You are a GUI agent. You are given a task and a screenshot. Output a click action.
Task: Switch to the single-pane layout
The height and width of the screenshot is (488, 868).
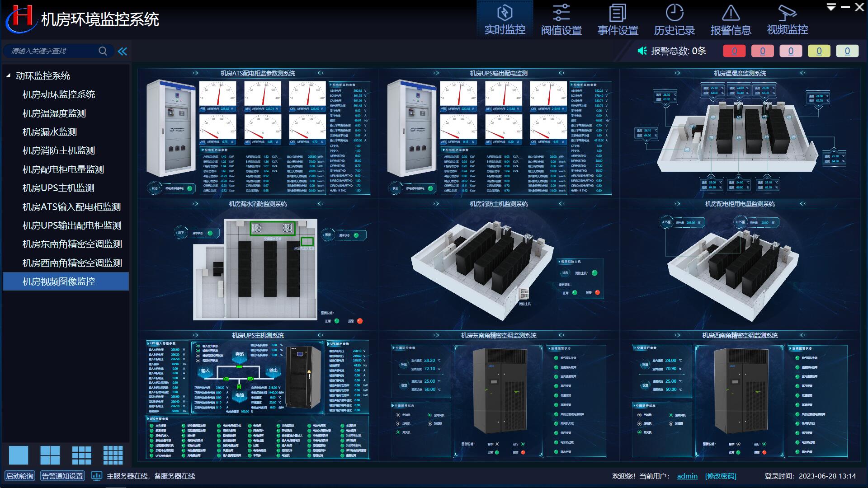[x=19, y=455]
